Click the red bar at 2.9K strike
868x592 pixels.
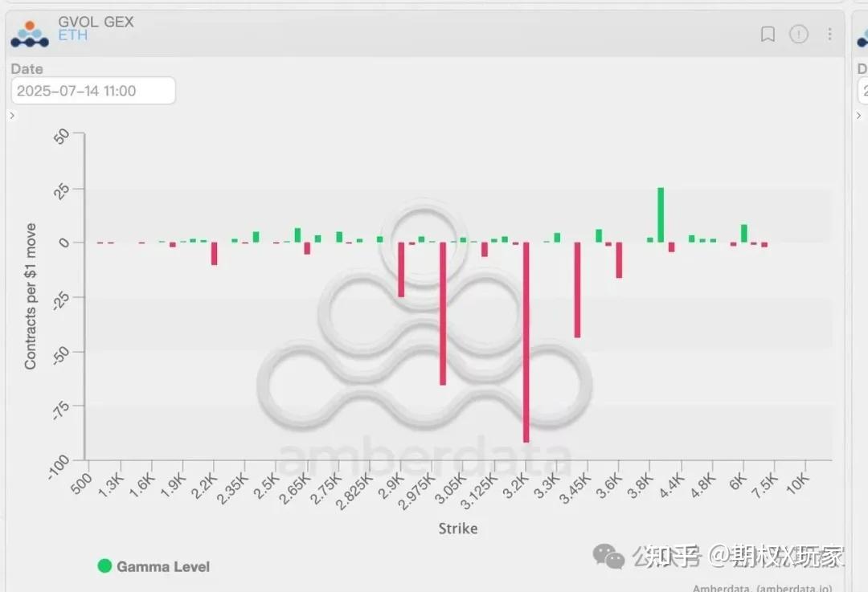(401, 269)
